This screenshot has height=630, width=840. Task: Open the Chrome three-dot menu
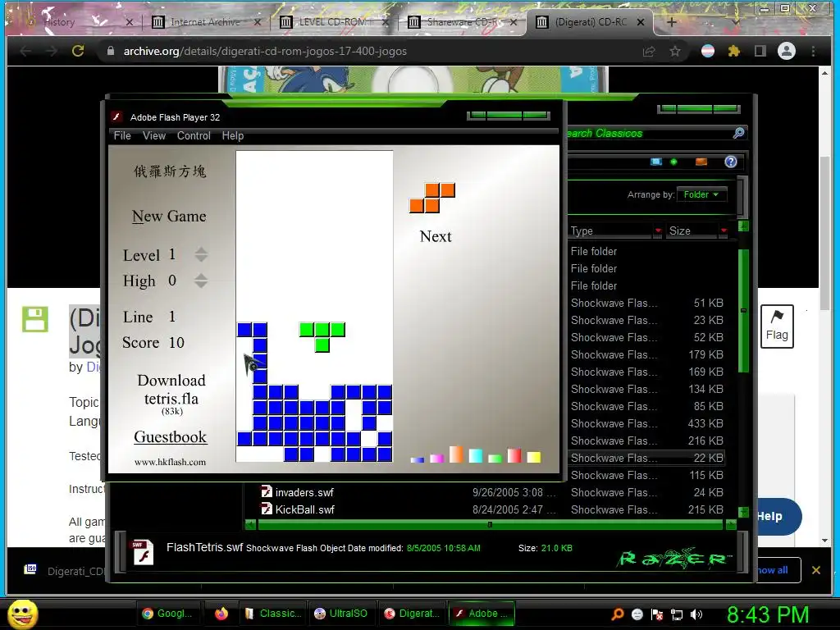(x=813, y=51)
